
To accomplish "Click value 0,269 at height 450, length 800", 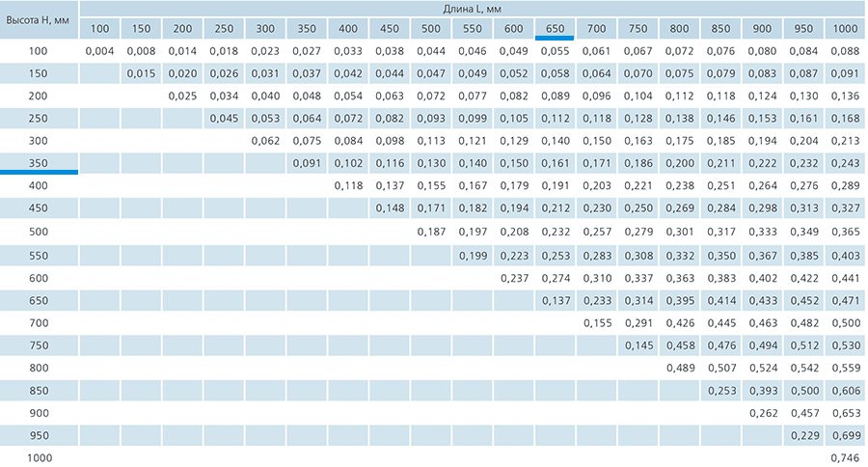I will pyautogui.click(x=680, y=207).
